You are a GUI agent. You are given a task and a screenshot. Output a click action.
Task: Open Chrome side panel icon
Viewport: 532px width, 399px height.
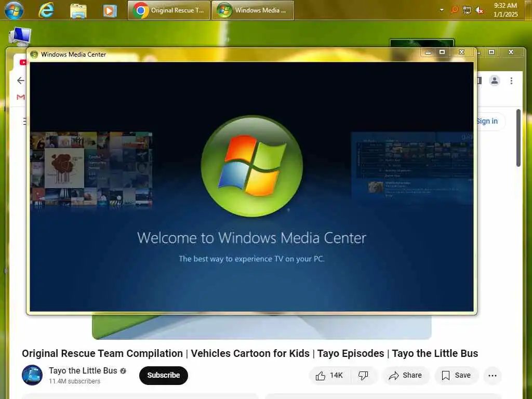pos(480,81)
